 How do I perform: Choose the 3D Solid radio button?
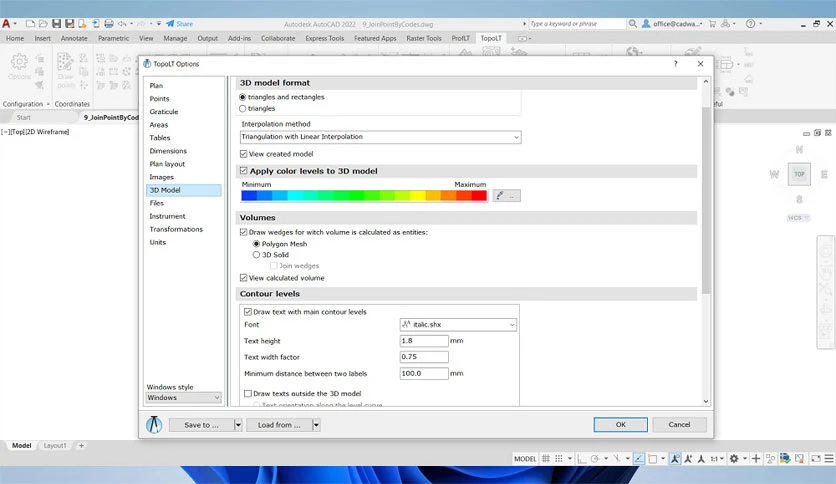[256, 255]
